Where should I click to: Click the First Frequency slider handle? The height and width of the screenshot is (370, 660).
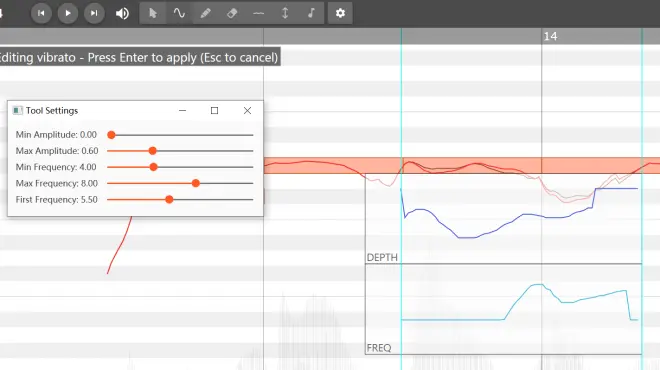tap(169, 200)
